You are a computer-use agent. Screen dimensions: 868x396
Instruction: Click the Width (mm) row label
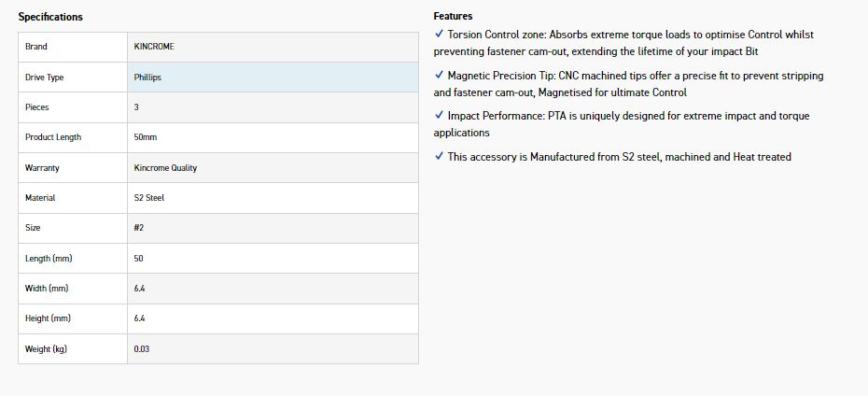pyautogui.click(x=46, y=289)
